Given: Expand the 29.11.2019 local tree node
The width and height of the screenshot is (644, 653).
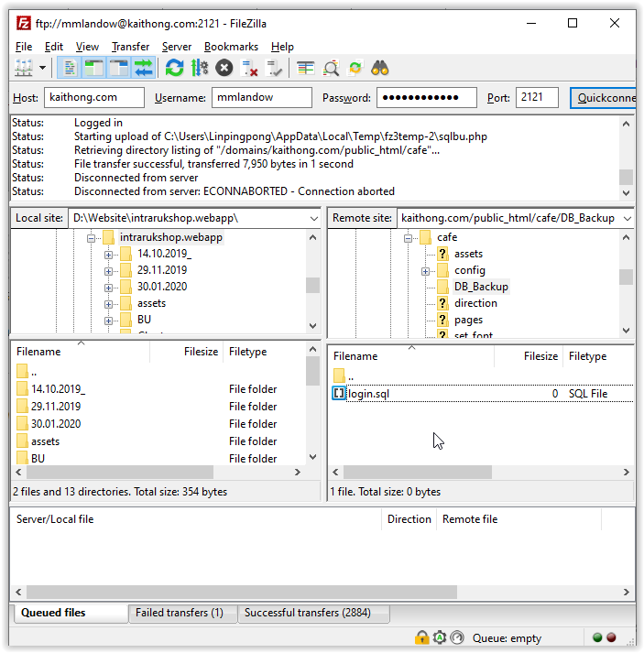Looking at the screenshot, I should (108, 271).
